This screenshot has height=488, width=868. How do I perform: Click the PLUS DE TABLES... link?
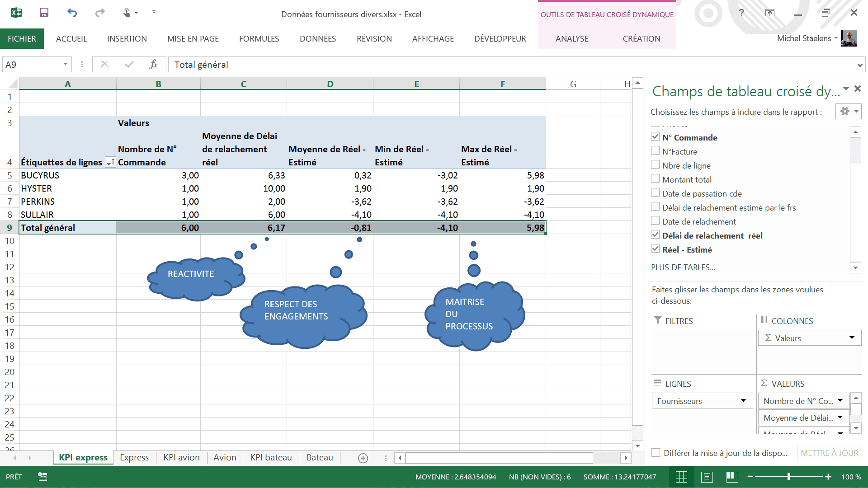[x=683, y=267]
